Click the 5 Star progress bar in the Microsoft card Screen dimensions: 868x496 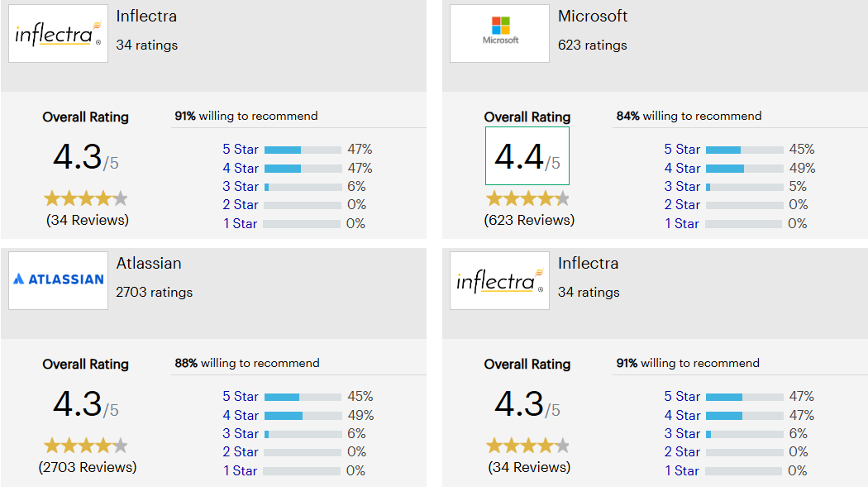pos(744,150)
